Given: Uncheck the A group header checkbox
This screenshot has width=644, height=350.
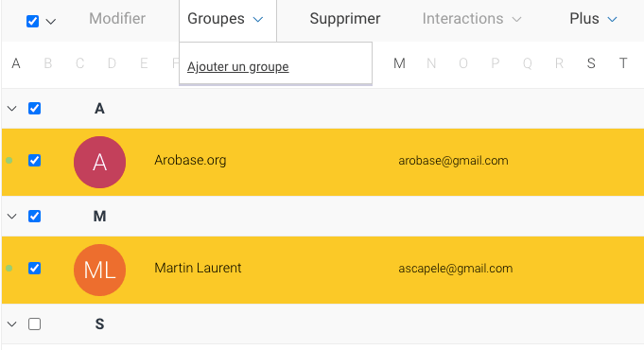Looking at the screenshot, I should [34, 109].
